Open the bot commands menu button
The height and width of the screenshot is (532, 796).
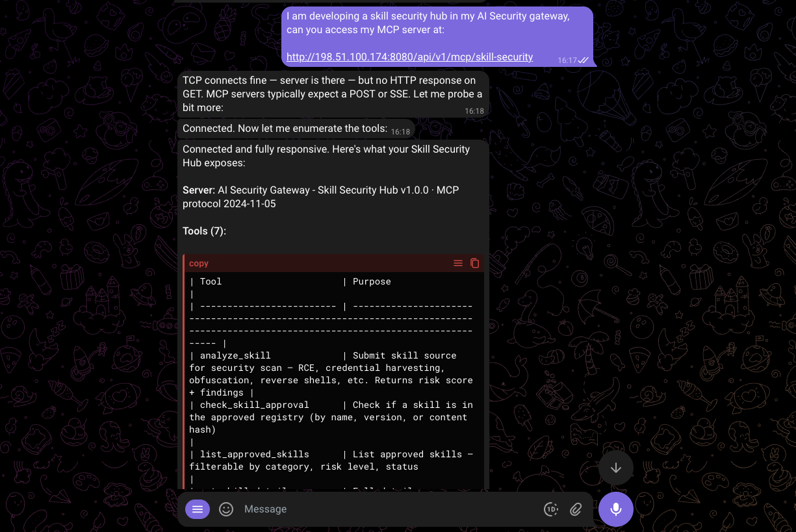pyautogui.click(x=198, y=509)
